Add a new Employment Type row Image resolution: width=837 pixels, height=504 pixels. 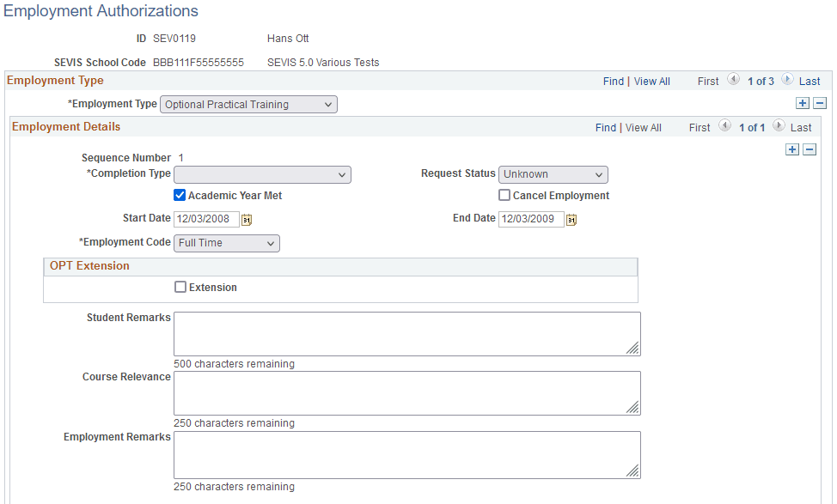point(802,102)
